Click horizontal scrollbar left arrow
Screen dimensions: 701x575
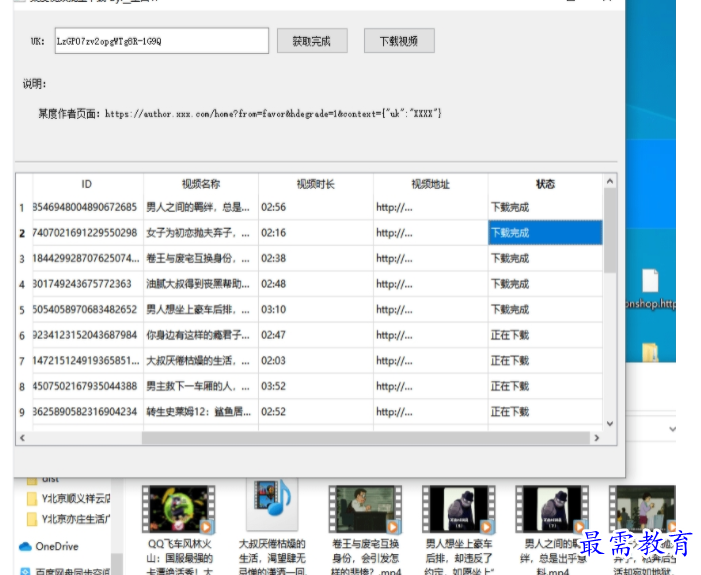click(x=22, y=438)
